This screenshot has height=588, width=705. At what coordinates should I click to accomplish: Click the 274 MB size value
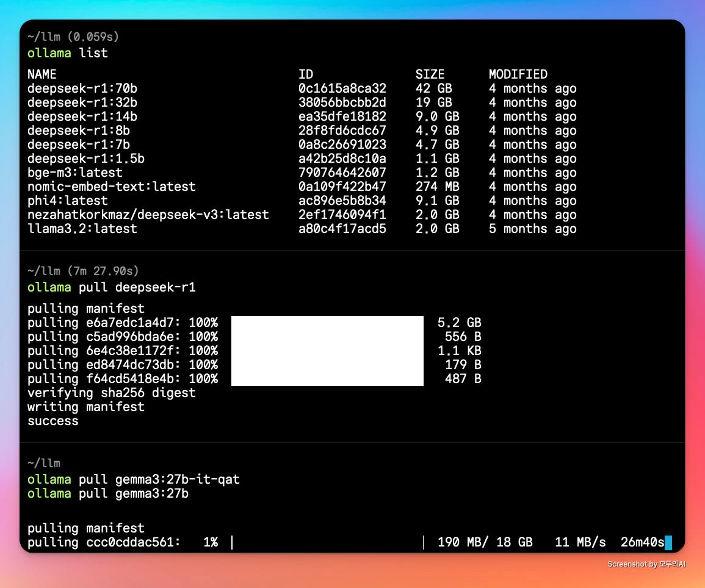tap(438, 187)
